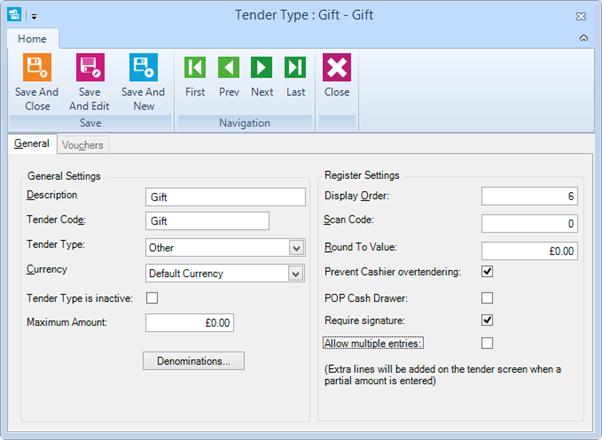Uncheck Prevent Cashier overtendering

tap(487, 271)
